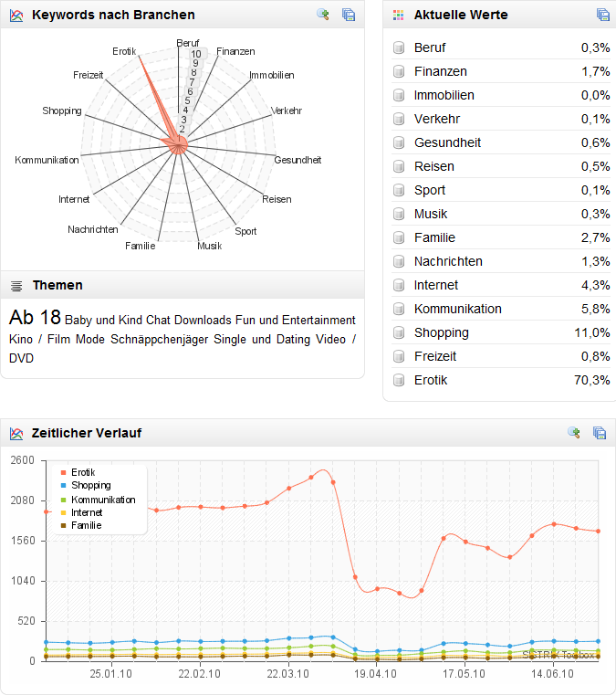Click the database icon beside Gesundheit
Viewport: 616px width, 695px height.
pos(399,142)
